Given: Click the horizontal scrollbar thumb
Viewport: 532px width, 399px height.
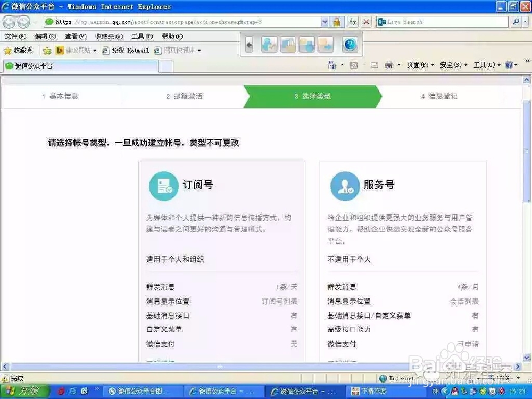Looking at the screenshot, I should (221, 367).
